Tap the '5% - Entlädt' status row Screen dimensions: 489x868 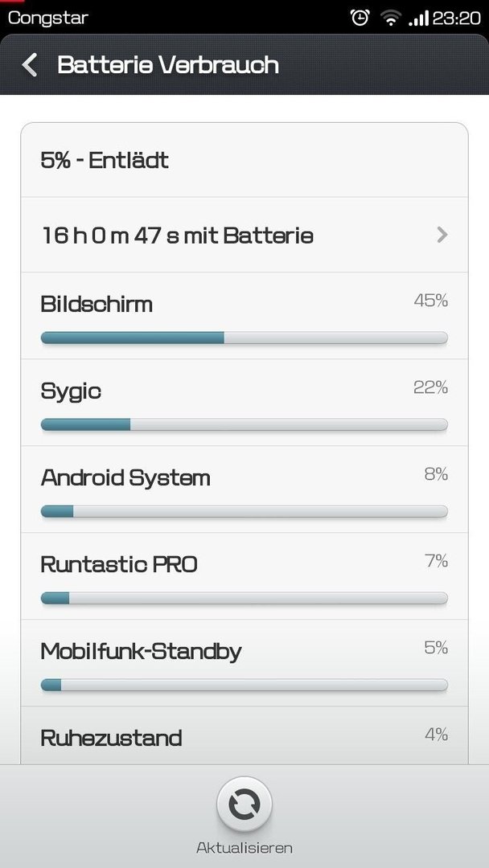tap(244, 160)
